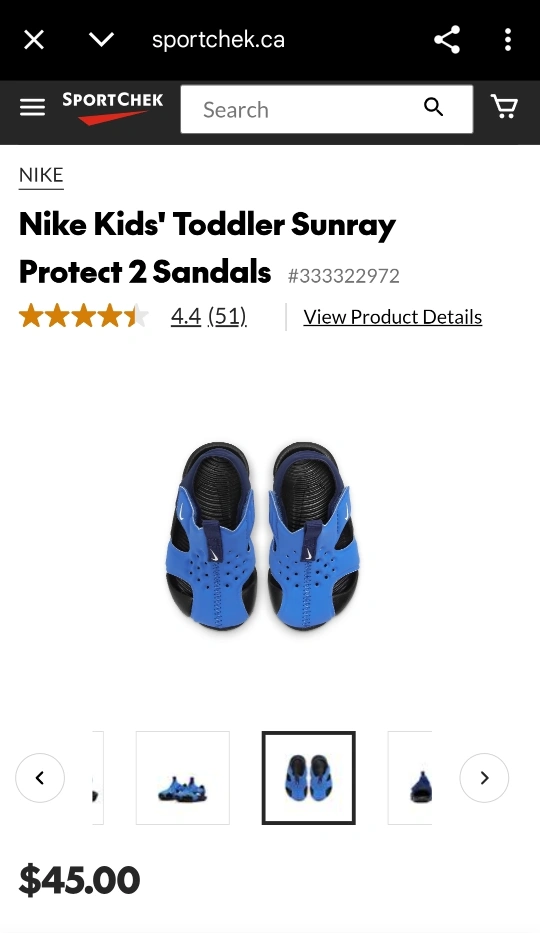Viewport: 540px width, 933px height.
Task: Expand the browser's down chevron menu
Action: tap(101, 40)
